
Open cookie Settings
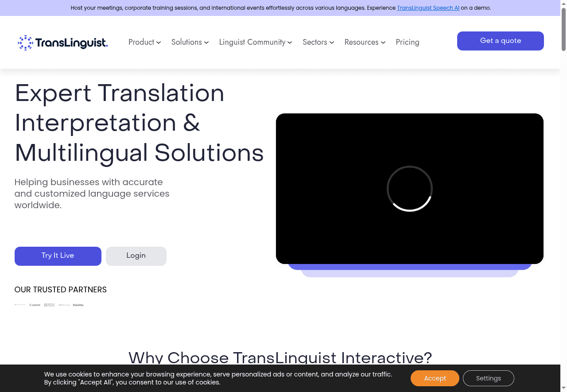(x=488, y=378)
